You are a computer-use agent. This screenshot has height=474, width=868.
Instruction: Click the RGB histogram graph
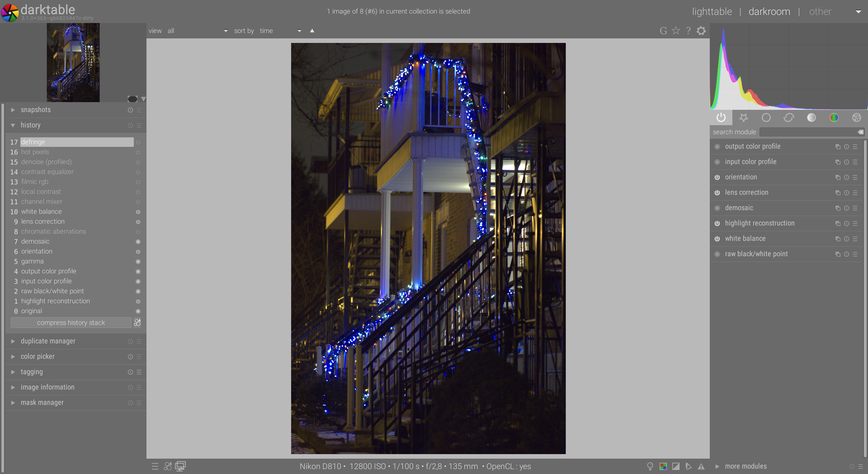(x=788, y=67)
